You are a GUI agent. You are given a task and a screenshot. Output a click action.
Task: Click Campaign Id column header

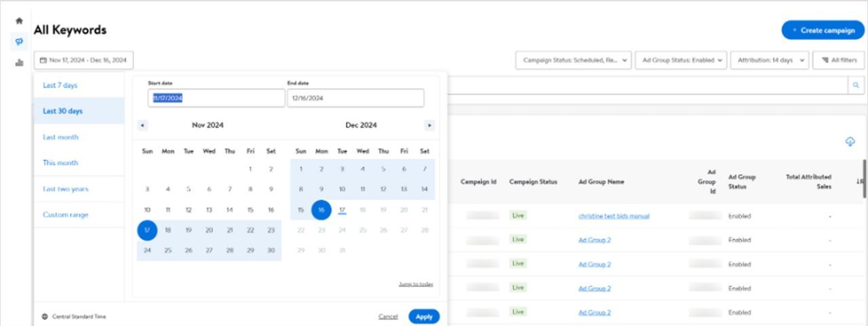(479, 182)
